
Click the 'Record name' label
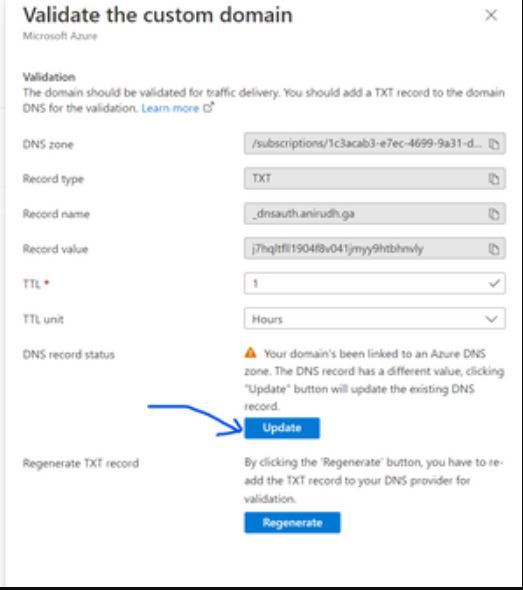coord(56,214)
